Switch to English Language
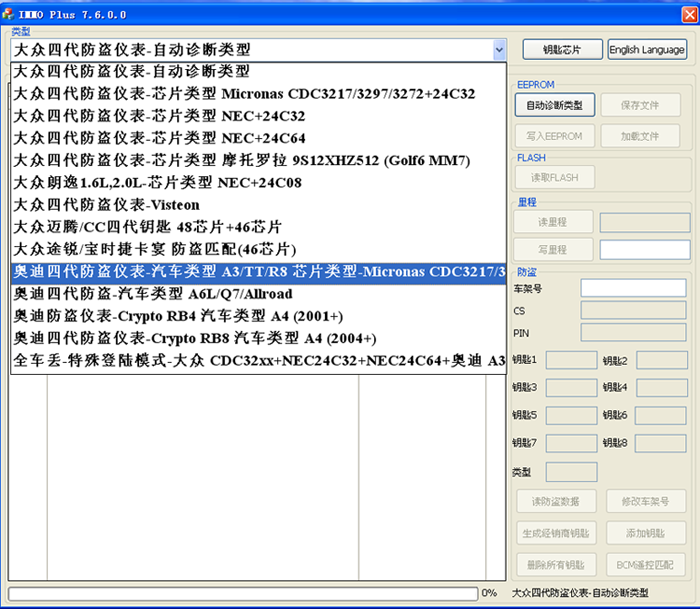The height and width of the screenshot is (609, 700). (x=647, y=49)
